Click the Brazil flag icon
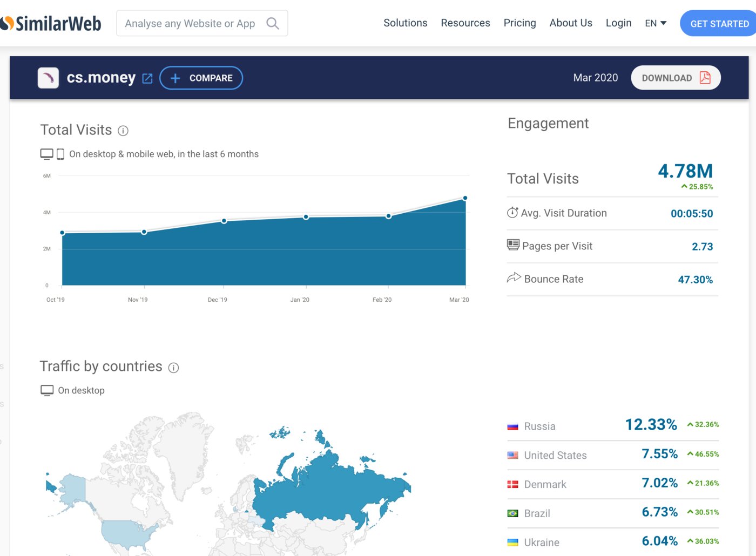Image resolution: width=756 pixels, height=556 pixels. click(x=512, y=513)
